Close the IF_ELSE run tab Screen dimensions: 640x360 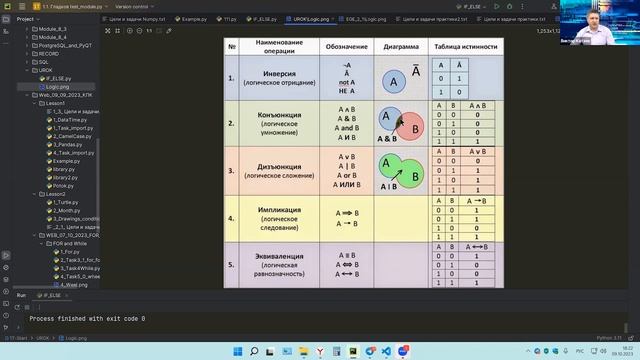click(67, 295)
